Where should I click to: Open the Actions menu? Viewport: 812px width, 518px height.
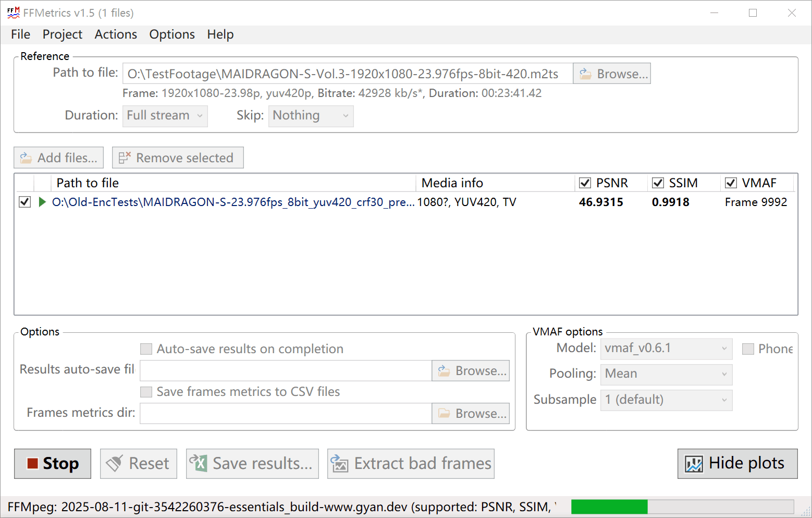(116, 34)
